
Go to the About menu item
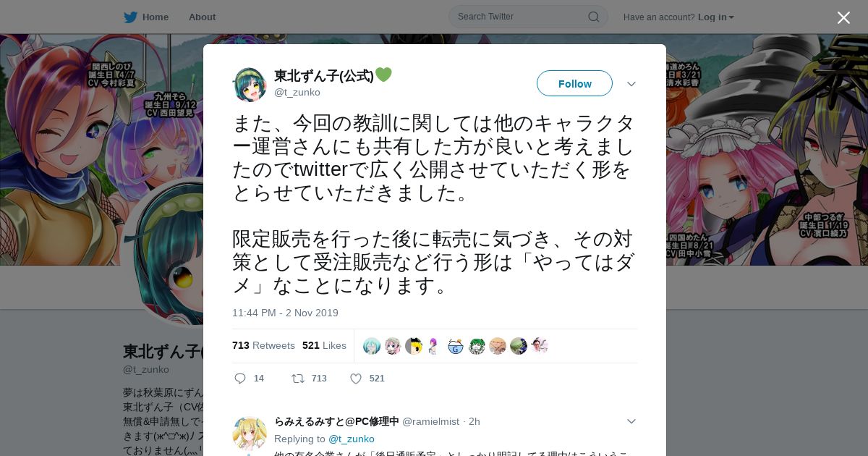202,17
